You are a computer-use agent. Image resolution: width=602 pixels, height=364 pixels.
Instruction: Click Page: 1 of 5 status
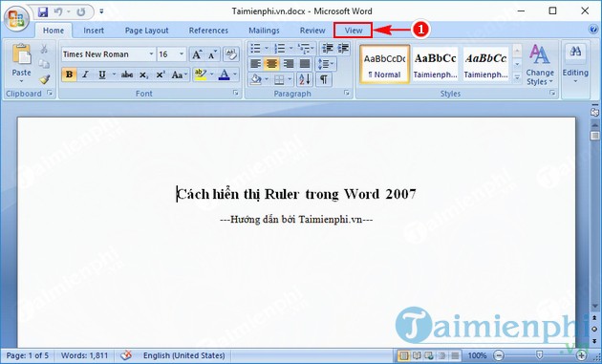(28, 355)
